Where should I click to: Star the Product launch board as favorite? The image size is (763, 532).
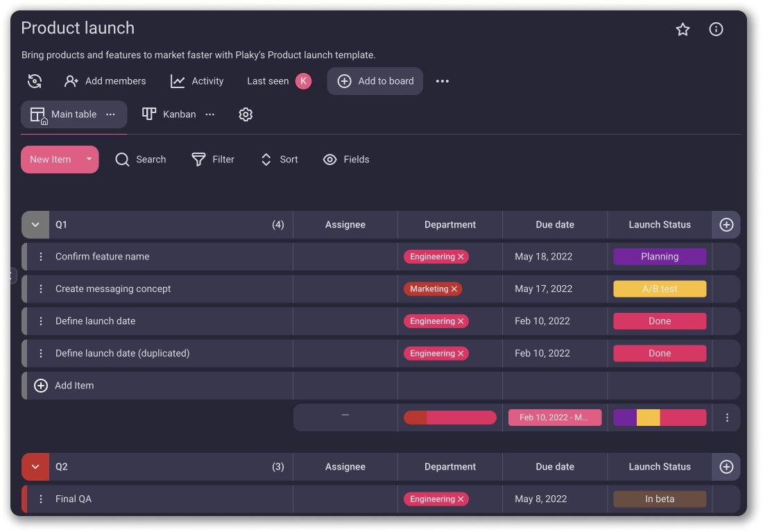coord(683,29)
